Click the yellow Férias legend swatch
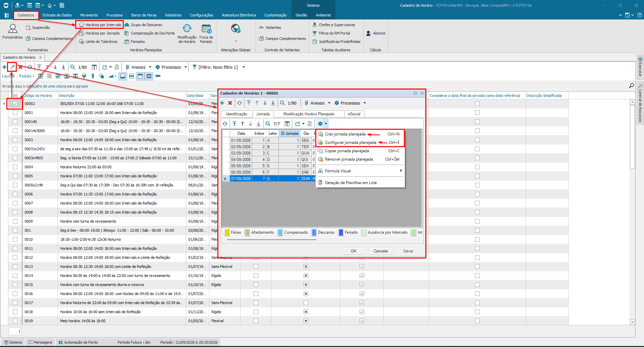 point(227,232)
